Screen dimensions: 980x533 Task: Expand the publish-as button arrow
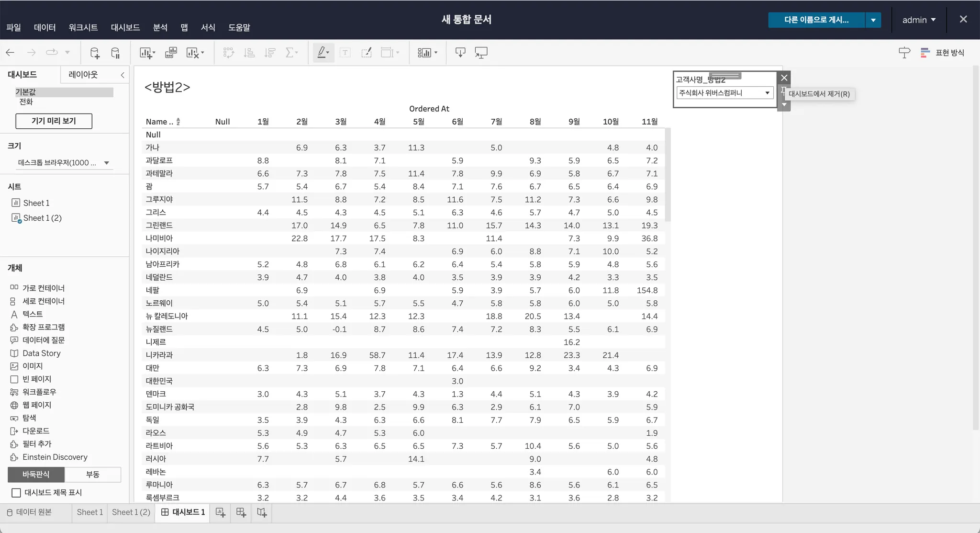click(x=873, y=20)
